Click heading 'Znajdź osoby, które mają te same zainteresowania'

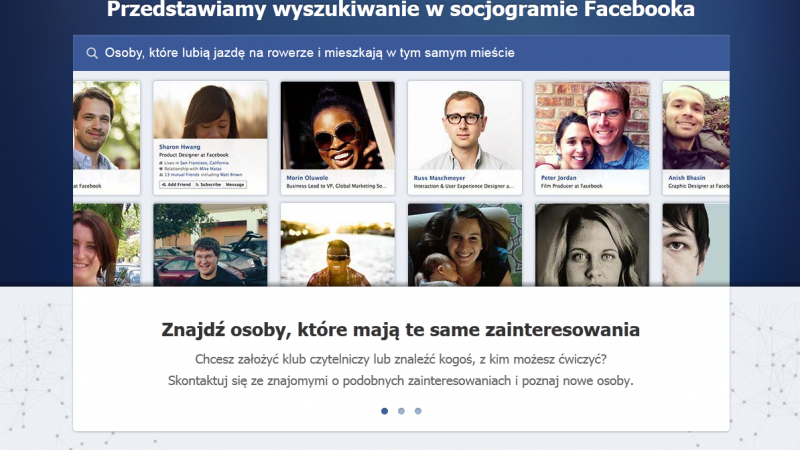pos(401,330)
